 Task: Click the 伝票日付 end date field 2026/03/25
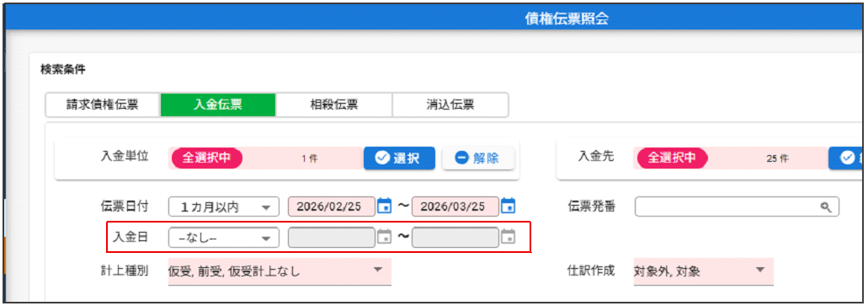coord(455,207)
